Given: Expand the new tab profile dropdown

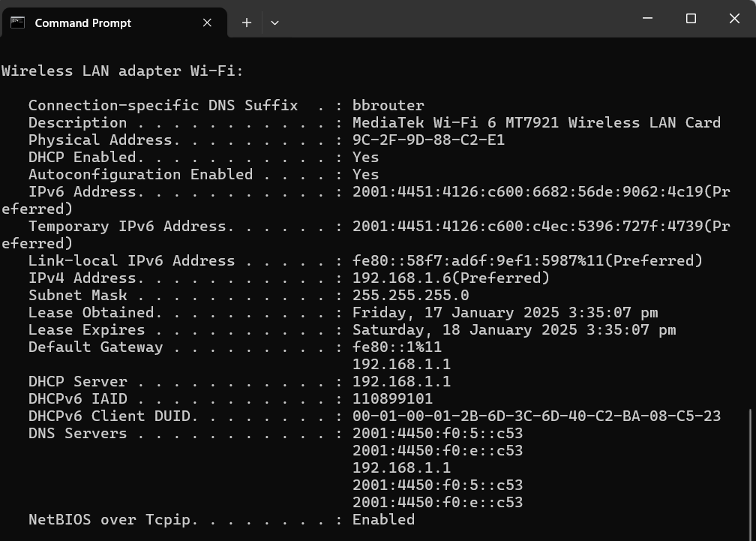Looking at the screenshot, I should 274,23.
